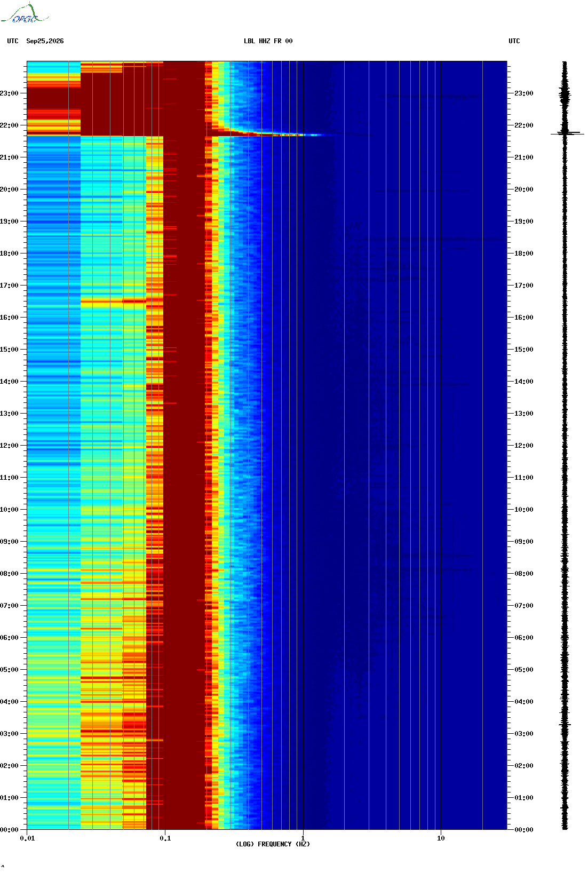
Task: Click the right 17:00 time label
Action: tap(523, 286)
